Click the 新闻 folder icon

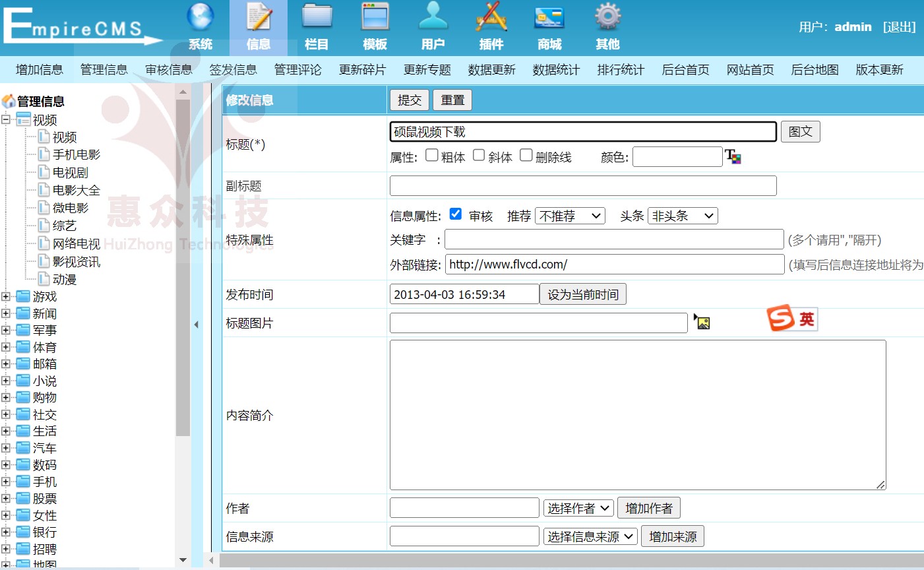(x=23, y=313)
